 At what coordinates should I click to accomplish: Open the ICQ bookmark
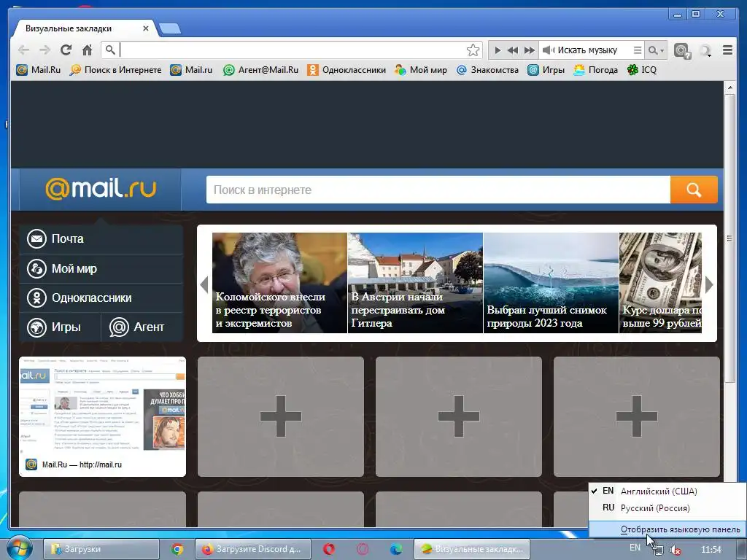pos(642,70)
